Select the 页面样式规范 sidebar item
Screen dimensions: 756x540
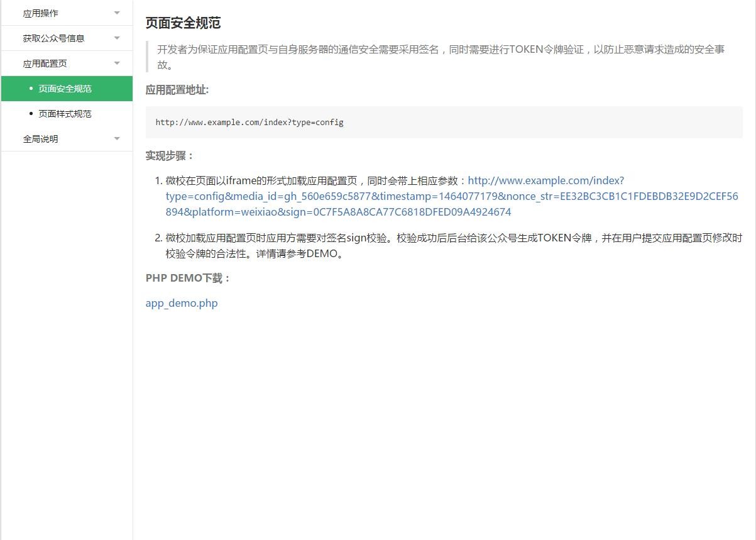click(x=67, y=114)
